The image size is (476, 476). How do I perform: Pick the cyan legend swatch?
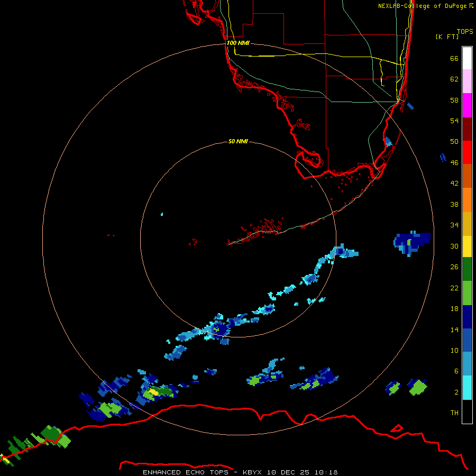(467, 388)
